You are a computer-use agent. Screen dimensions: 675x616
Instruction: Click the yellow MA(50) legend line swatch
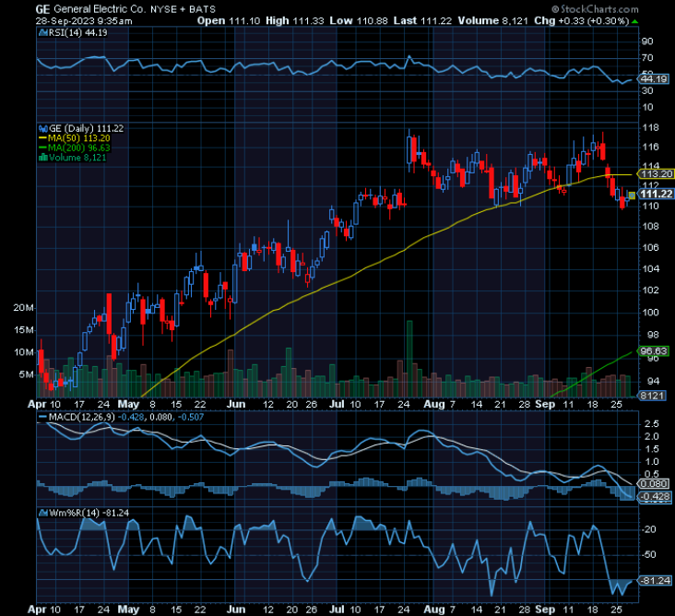pos(42,138)
